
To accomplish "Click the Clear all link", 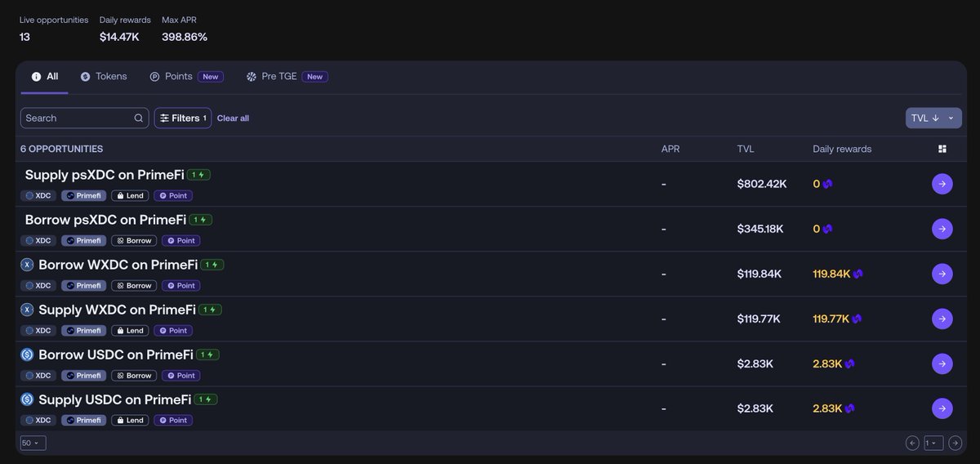I will [233, 118].
